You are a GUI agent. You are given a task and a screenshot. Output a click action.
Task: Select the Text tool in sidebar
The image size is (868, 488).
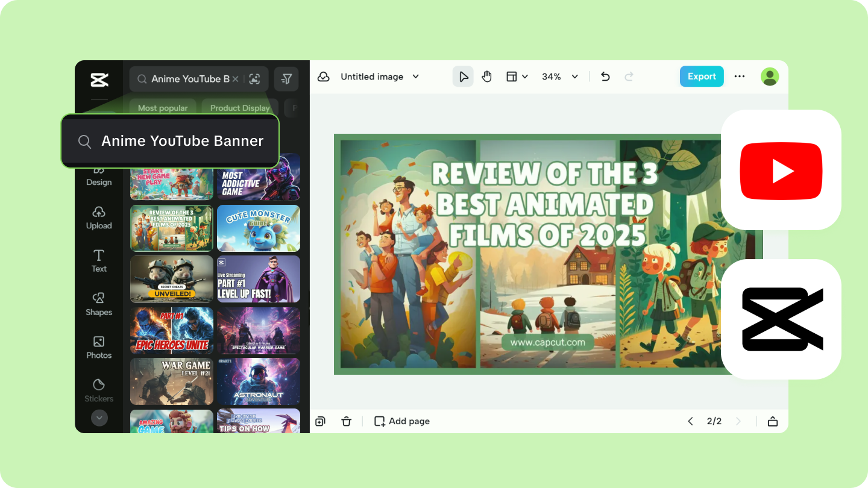point(99,261)
